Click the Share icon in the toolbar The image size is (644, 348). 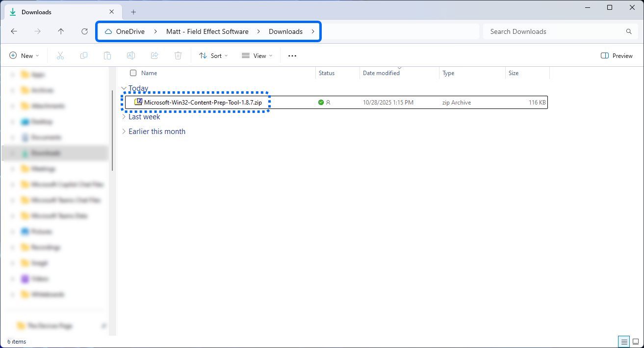(x=155, y=56)
